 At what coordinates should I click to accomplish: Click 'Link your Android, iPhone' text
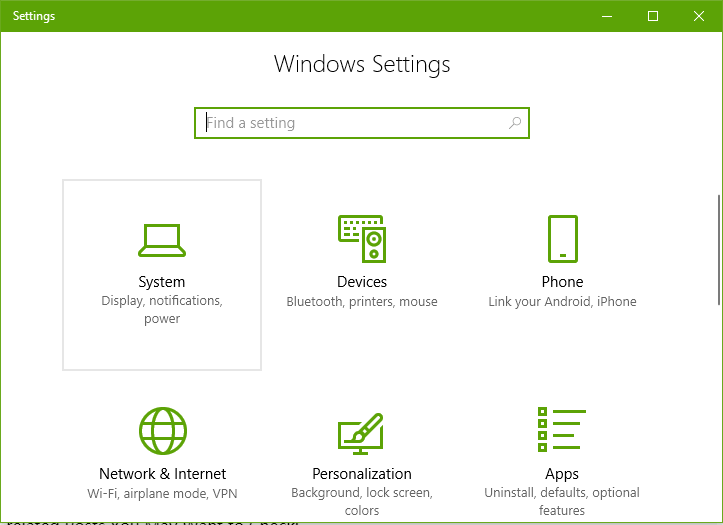(x=562, y=301)
